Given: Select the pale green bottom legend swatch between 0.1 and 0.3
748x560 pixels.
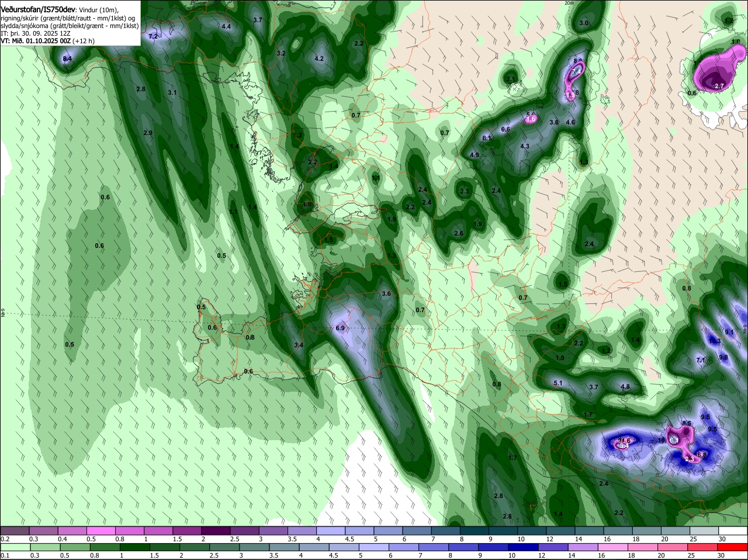Looking at the screenshot, I should (15, 548).
